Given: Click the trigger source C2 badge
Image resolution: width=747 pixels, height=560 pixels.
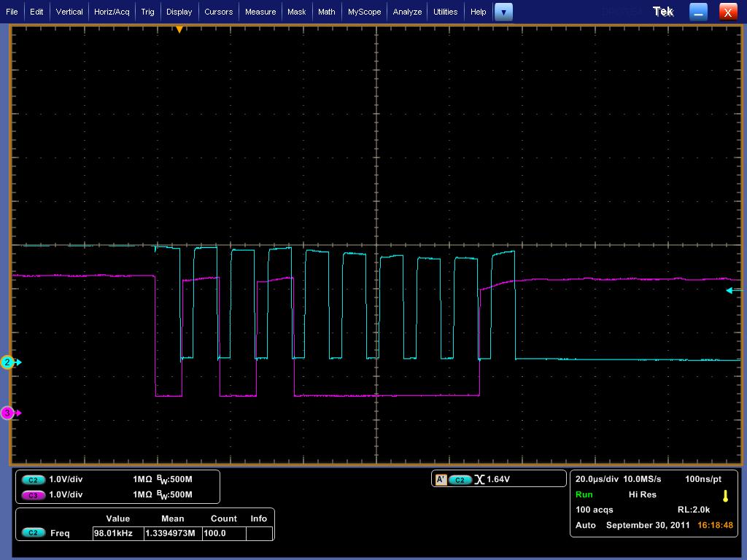Looking at the screenshot, I should point(460,480).
